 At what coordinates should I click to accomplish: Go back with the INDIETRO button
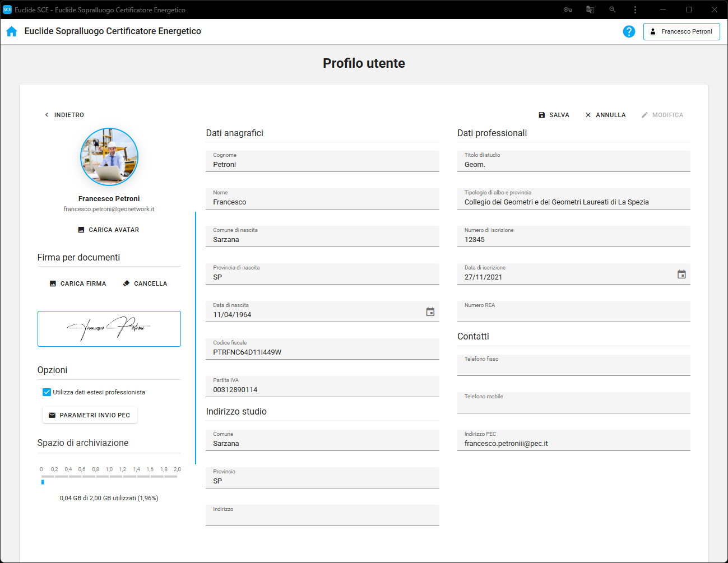(x=64, y=115)
